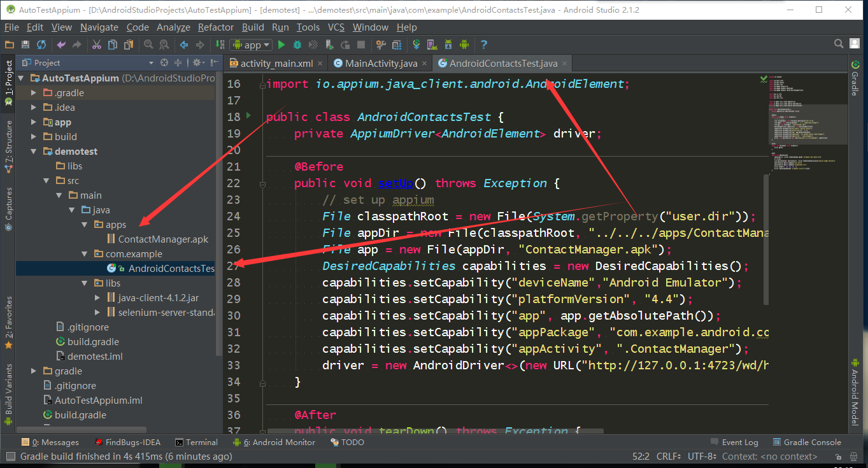Open the Refactor menu
Viewport: 868px width, 468px height.
click(x=215, y=27)
